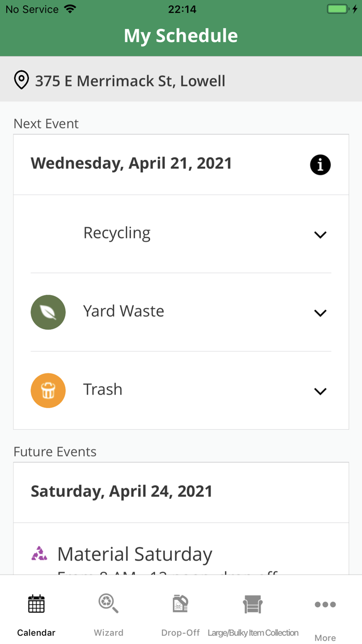Image resolution: width=362 pixels, height=644 pixels.
Task: Tap the orange Trash bin icon
Action: click(x=48, y=390)
